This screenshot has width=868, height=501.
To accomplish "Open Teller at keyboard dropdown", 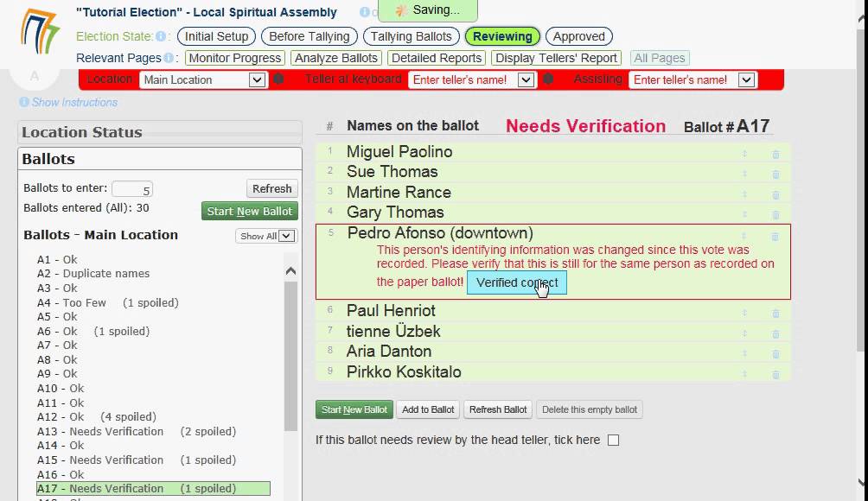I will pyautogui.click(x=472, y=79).
